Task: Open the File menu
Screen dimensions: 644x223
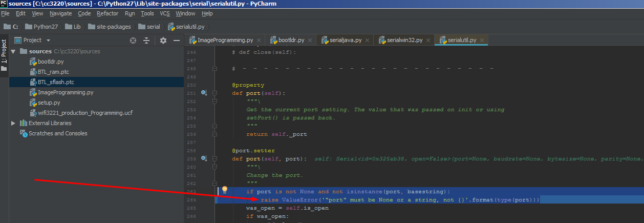Action: [x=5, y=13]
